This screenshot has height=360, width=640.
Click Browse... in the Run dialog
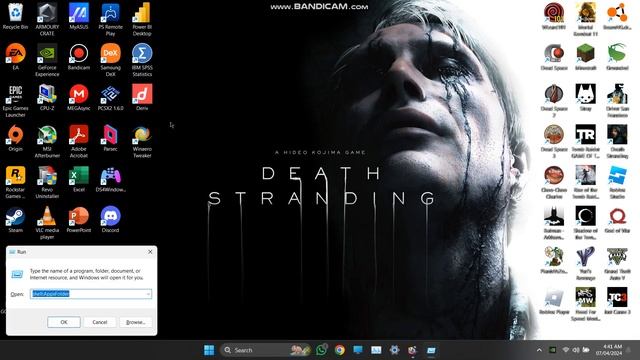[x=136, y=322]
